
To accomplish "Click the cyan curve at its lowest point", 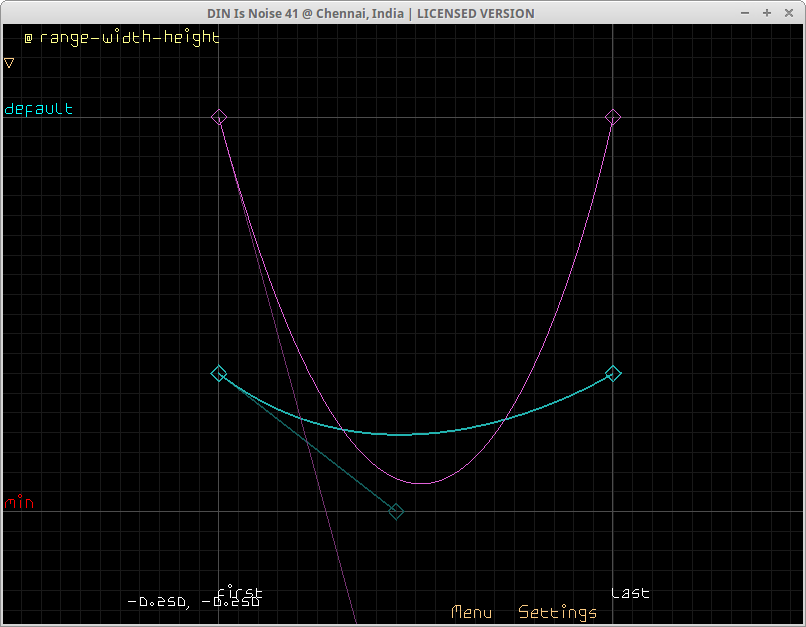I will (x=401, y=435).
